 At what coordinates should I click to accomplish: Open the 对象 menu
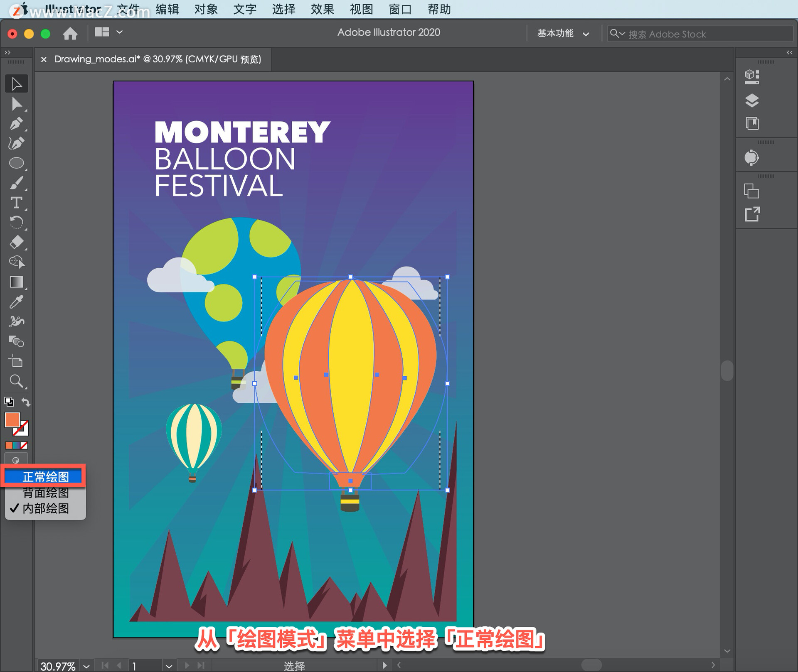(x=206, y=9)
